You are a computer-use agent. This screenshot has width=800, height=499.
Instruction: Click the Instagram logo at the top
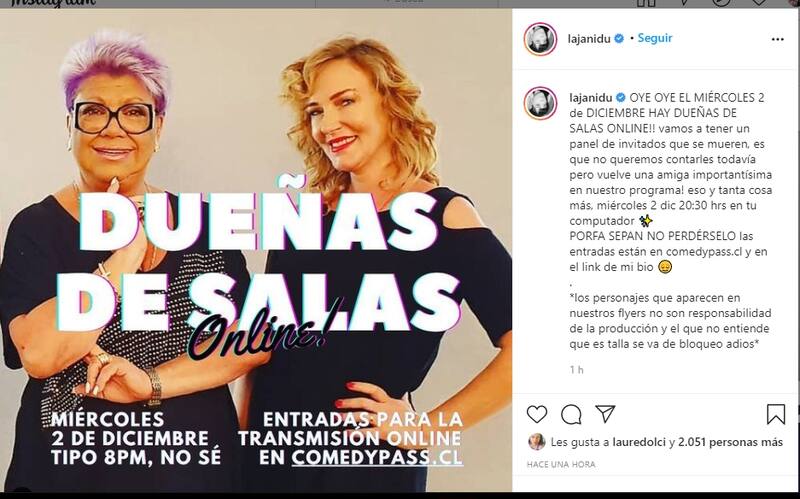53,3
